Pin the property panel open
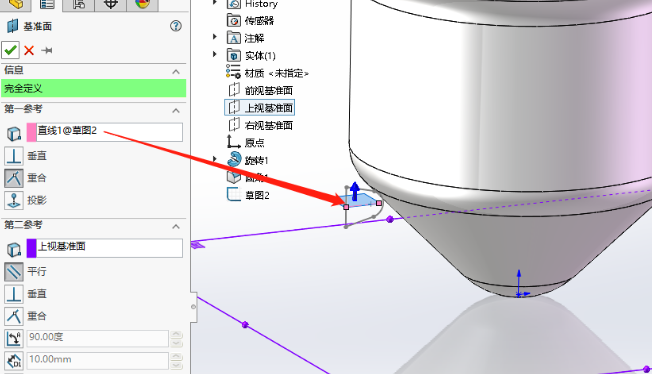 pos(47,50)
